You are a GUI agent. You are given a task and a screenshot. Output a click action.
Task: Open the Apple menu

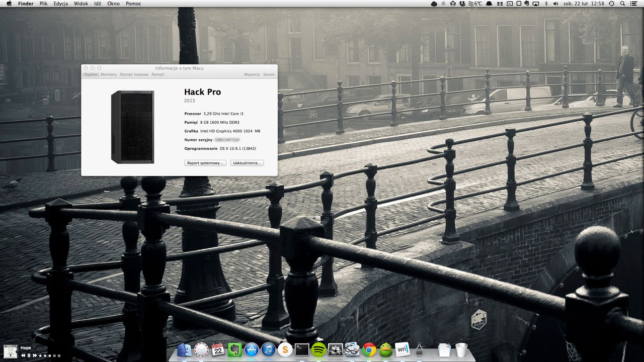tap(9, 4)
